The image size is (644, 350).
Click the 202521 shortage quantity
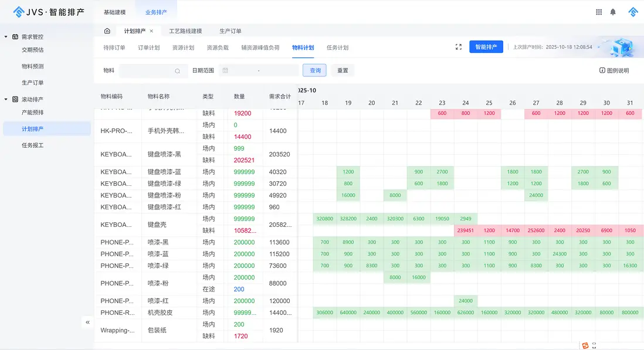click(x=244, y=160)
